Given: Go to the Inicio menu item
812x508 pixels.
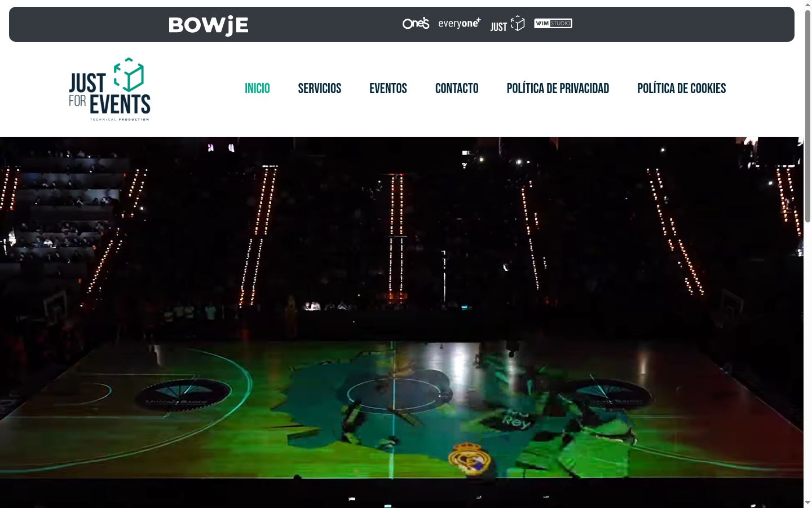Looking at the screenshot, I should pyautogui.click(x=257, y=89).
